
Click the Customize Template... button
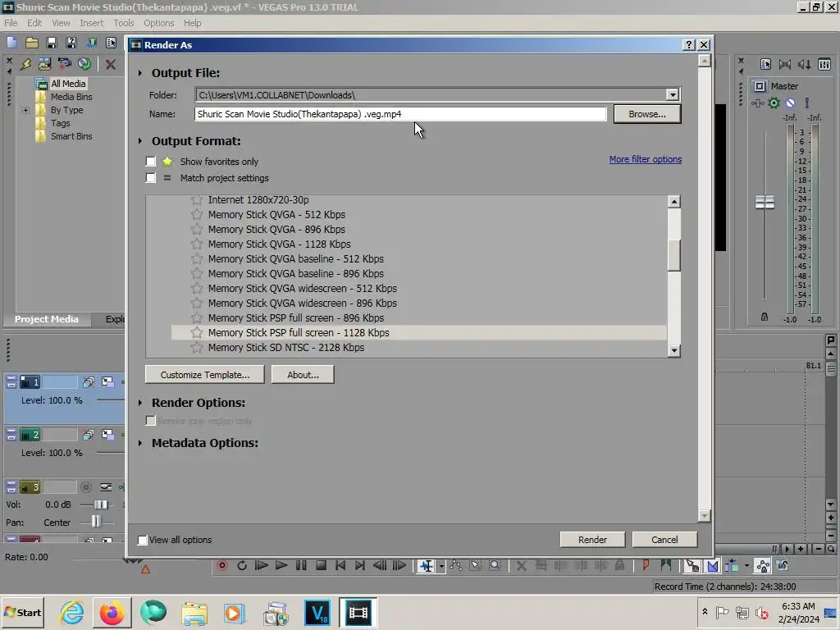click(204, 374)
